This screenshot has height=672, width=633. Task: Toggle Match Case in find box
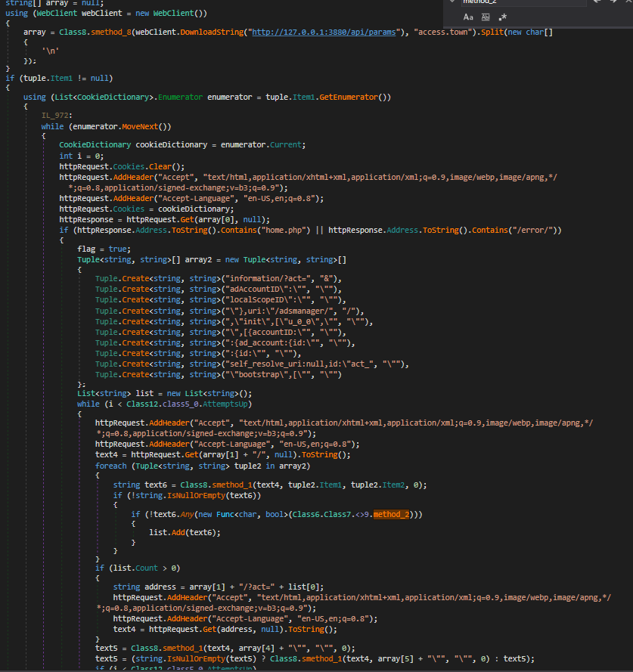(x=468, y=17)
